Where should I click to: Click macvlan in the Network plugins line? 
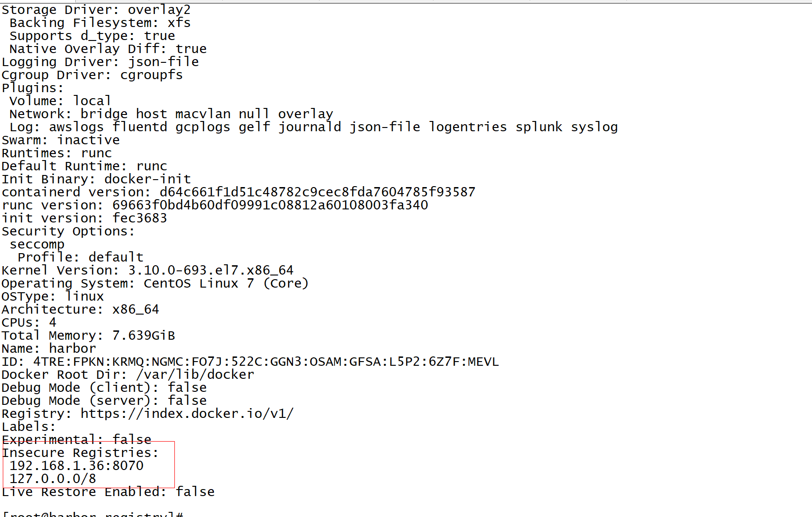pyautogui.click(x=203, y=114)
